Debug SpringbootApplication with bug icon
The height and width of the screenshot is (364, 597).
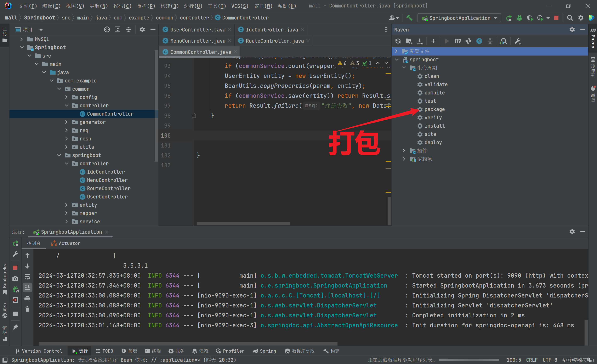pos(519,18)
